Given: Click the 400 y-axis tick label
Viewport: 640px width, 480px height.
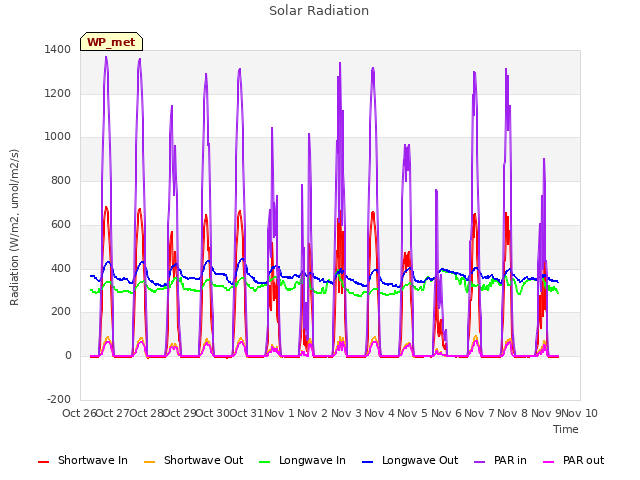Looking at the screenshot, I should 61,269.
